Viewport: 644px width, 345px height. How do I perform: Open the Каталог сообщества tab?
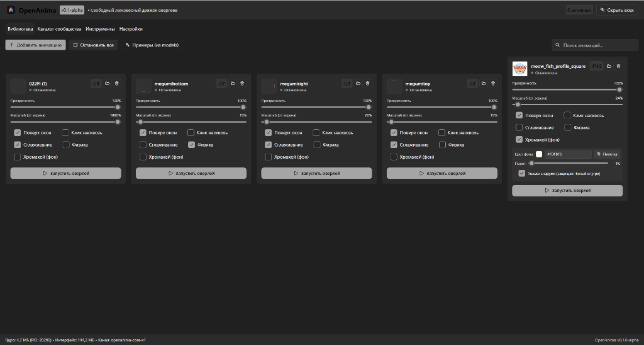pyautogui.click(x=59, y=29)
